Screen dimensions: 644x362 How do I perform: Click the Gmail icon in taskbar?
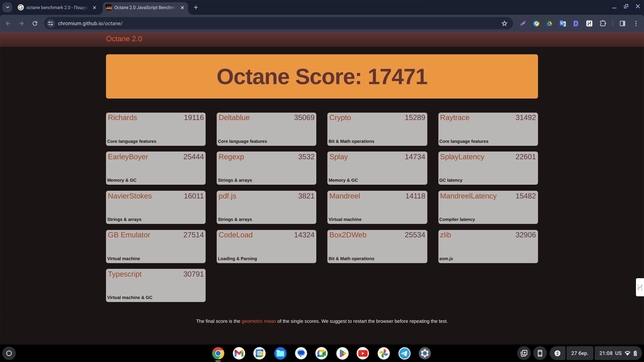click(x=239, y=353)
